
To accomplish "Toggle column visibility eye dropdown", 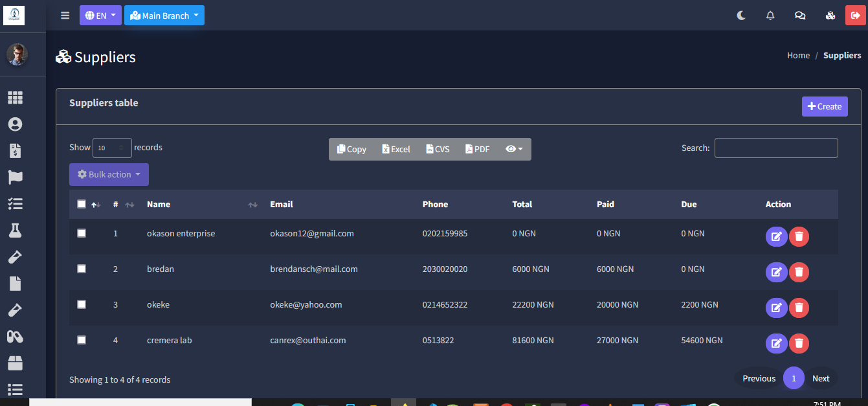I will [x=514, y=149].
